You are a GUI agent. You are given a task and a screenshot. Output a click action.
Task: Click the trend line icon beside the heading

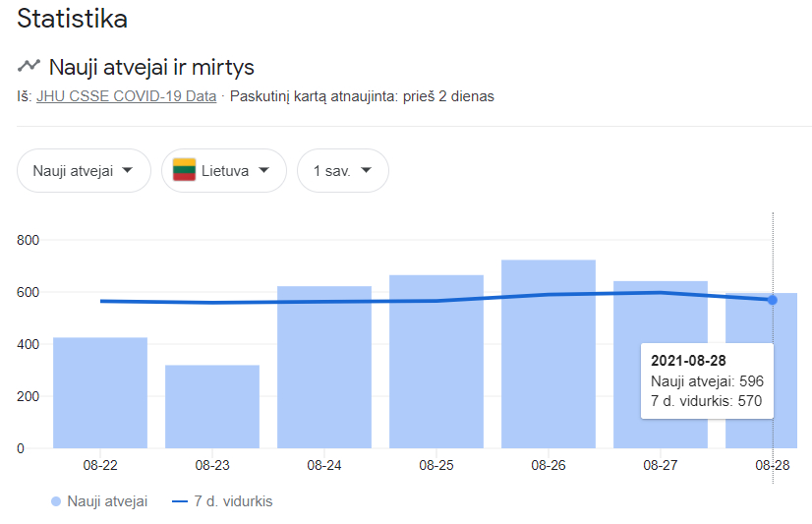(29, 65)
